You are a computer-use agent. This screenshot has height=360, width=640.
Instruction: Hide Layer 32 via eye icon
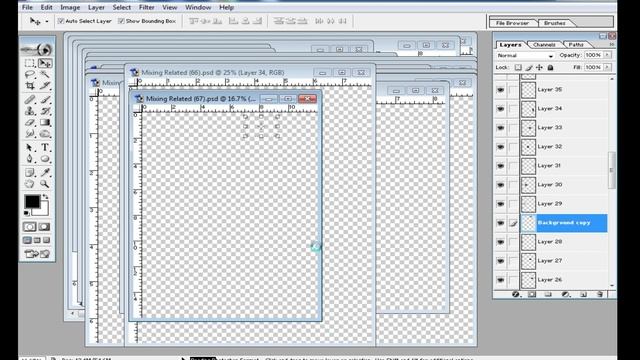coord(500,147)
